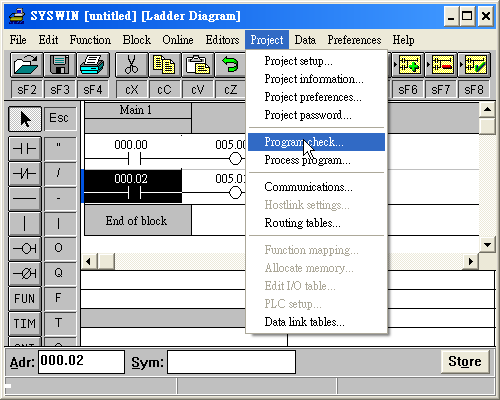Select contact 000.00 in the ladder
Viewport: 500px width, 400px height.
click(x=133, y=152)
